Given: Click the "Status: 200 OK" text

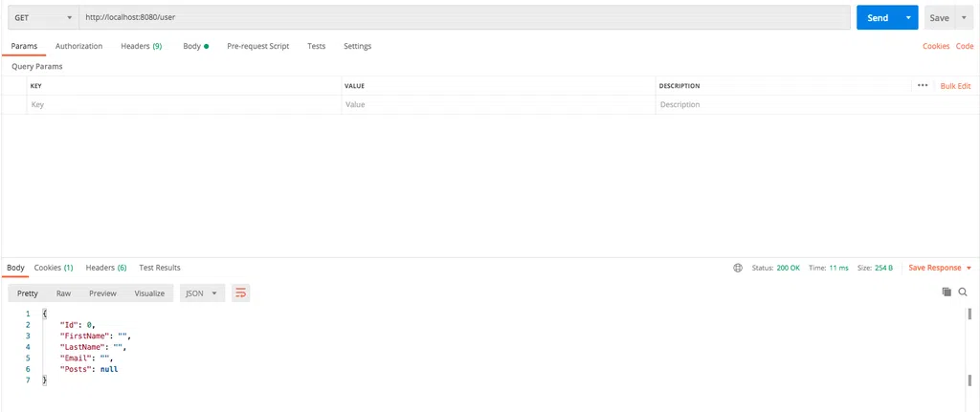Looking at the screenshot, I should 775,268.
